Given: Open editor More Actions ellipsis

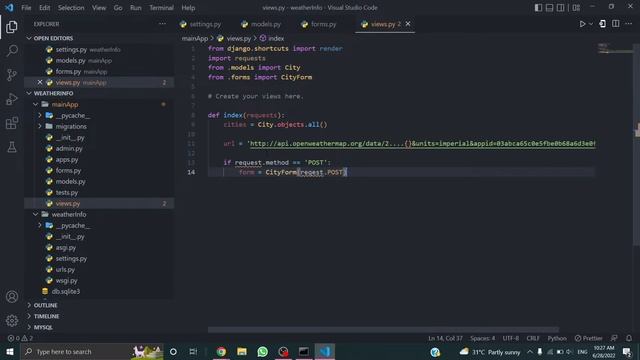Looking at the screenshot, I should 629,24.
